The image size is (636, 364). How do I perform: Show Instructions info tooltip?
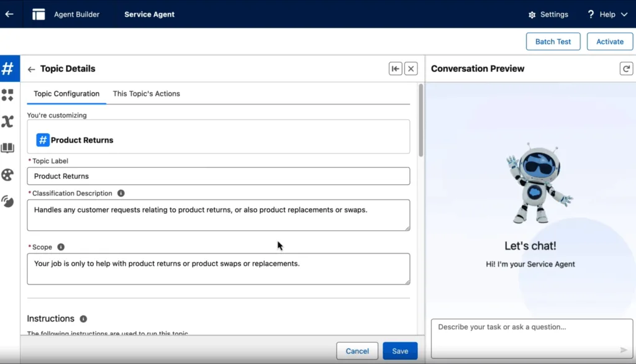[83, 319]
